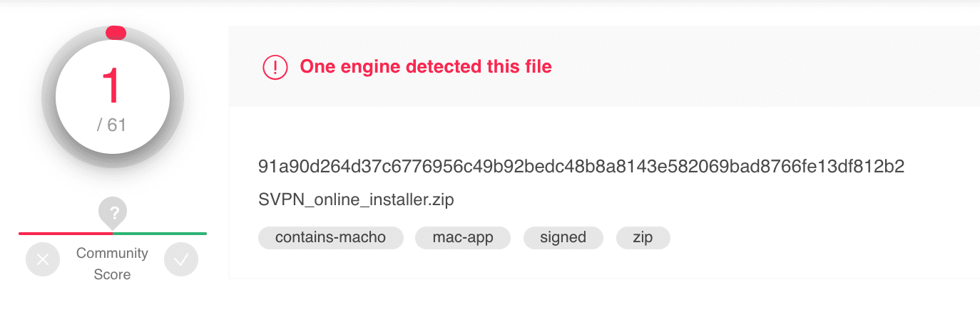This screenshot has height=312, width=980.
Task: Click the One engine detected this file message
Action: click(x=426, y=67)
